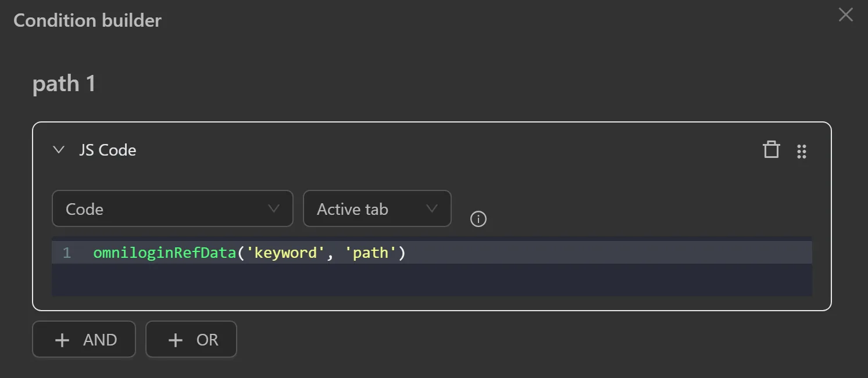Click the chevron left of JS Code label

click(58, 149)
